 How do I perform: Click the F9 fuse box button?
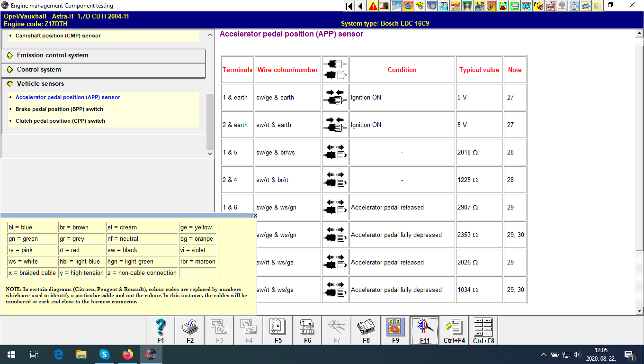(x=395, y=330)
